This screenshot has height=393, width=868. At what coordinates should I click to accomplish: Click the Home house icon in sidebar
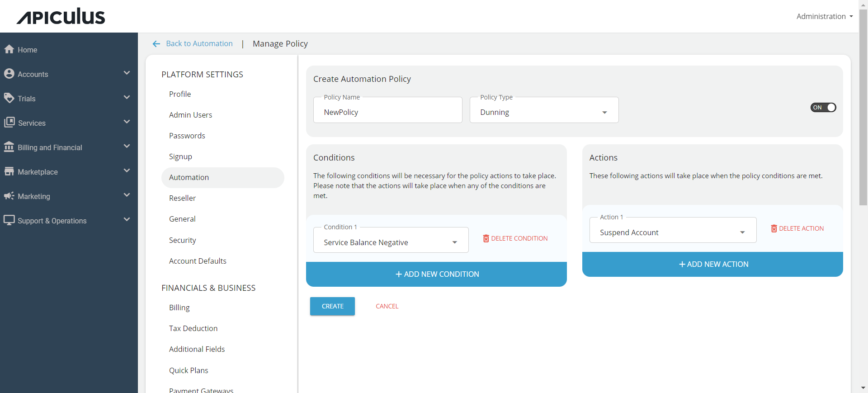9,49
